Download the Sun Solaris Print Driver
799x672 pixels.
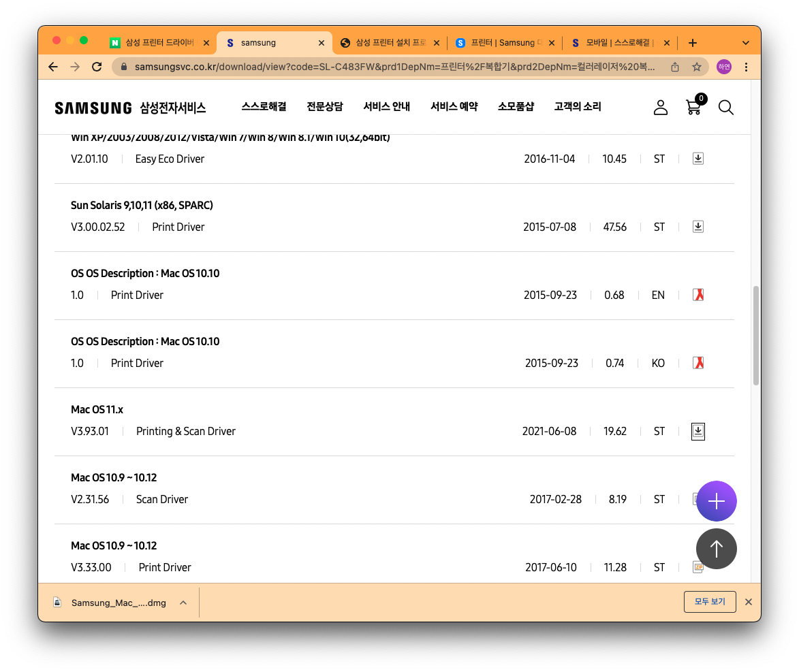(698, 227)
